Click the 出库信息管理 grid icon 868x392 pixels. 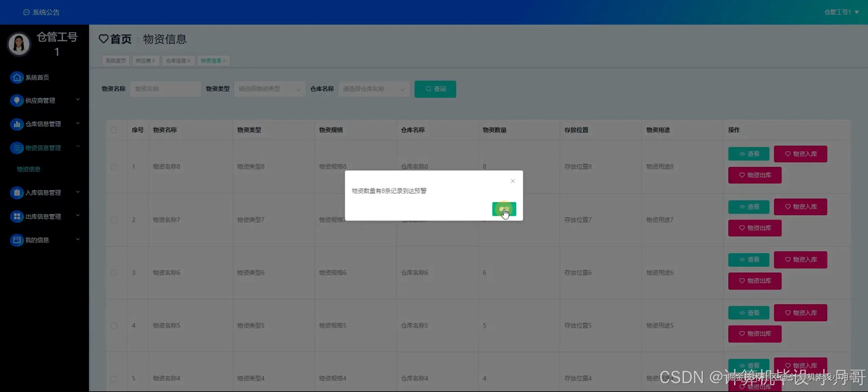[x=17, y=216]
